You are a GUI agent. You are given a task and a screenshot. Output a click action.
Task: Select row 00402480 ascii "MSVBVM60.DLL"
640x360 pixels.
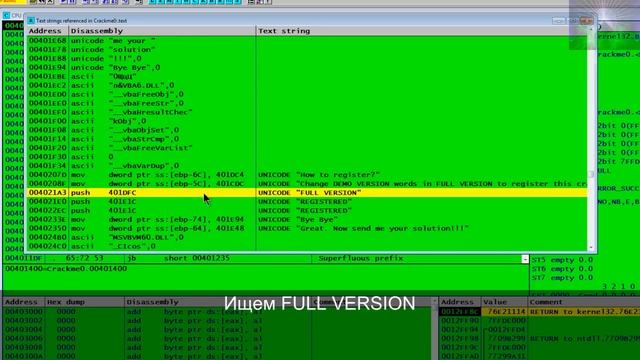[x=307, y=238]
